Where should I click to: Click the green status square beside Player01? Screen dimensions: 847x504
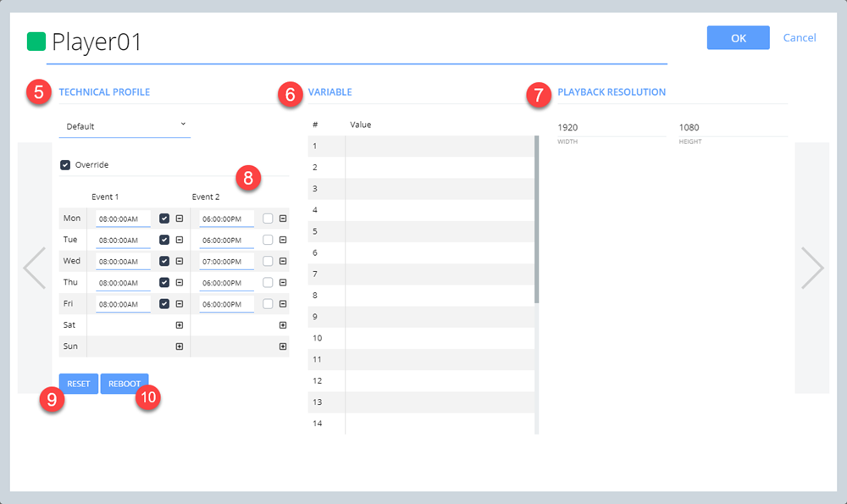[x=36, y=42]
